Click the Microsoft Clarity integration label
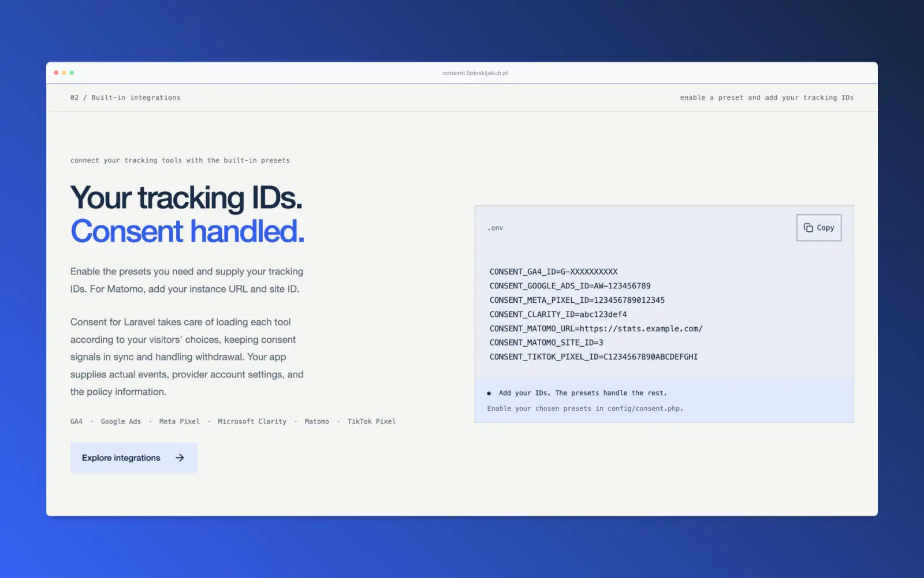 point(252,421)
